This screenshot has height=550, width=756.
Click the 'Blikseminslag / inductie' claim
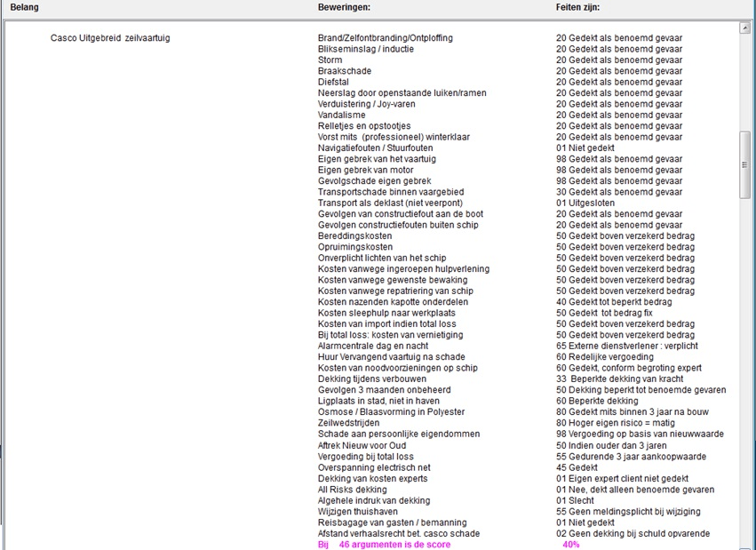(x=365, y=49)
